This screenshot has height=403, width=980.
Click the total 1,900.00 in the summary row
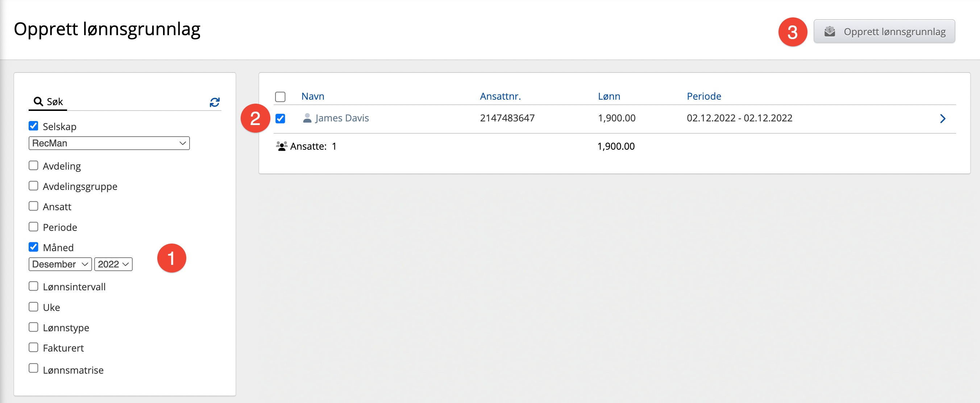click(x=616, y=146)
